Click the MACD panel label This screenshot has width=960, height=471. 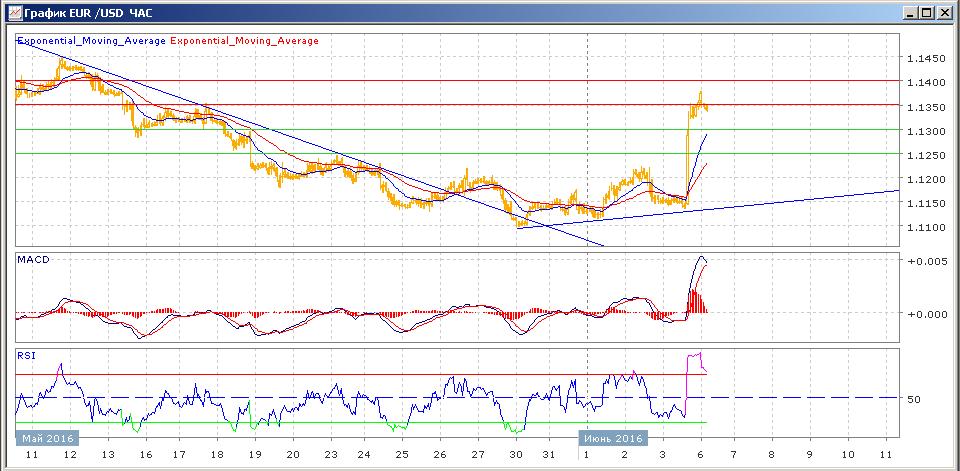click(x=33, y=260)
